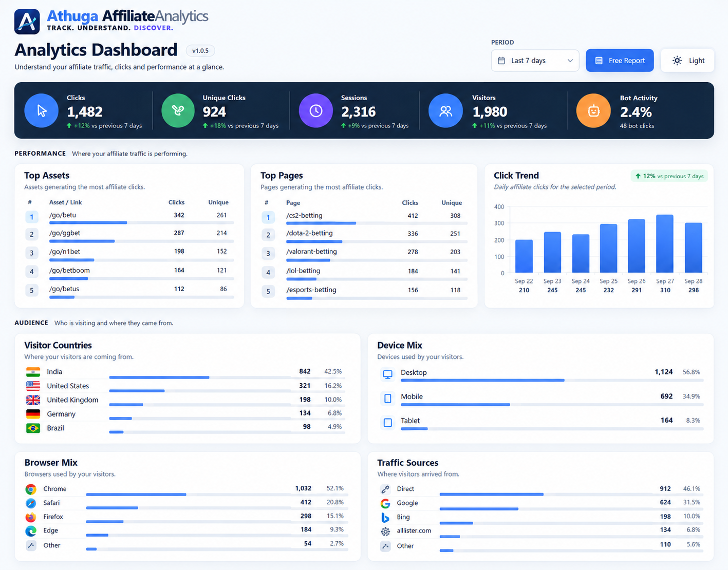Click the Sep 25 bar in Click Trend
The image size is (728, 570).
pyautogui.click(x=609, y=249)
